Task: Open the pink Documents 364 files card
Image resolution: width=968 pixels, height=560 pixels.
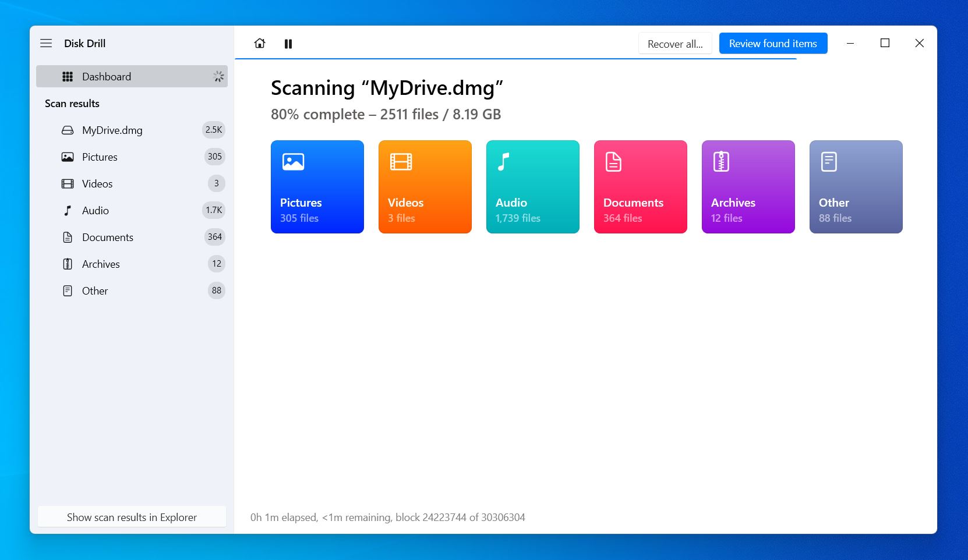Action: pos(641,187)
